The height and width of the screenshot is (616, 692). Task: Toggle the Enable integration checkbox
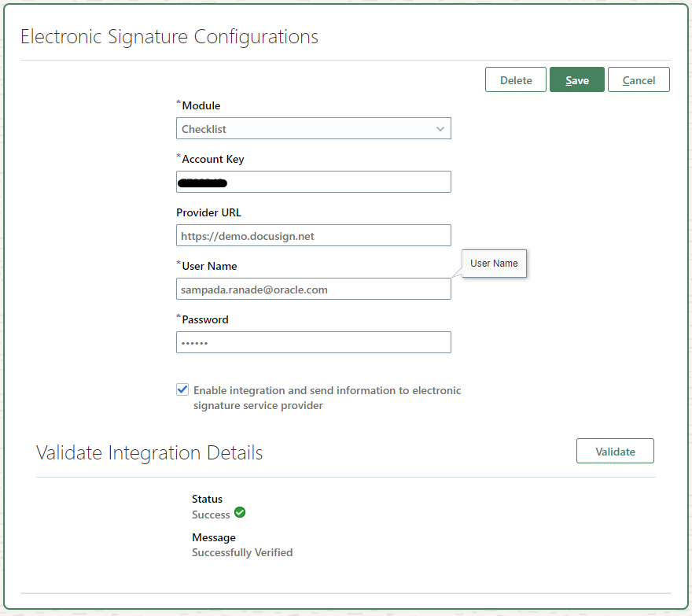click(x=183, y=389)
